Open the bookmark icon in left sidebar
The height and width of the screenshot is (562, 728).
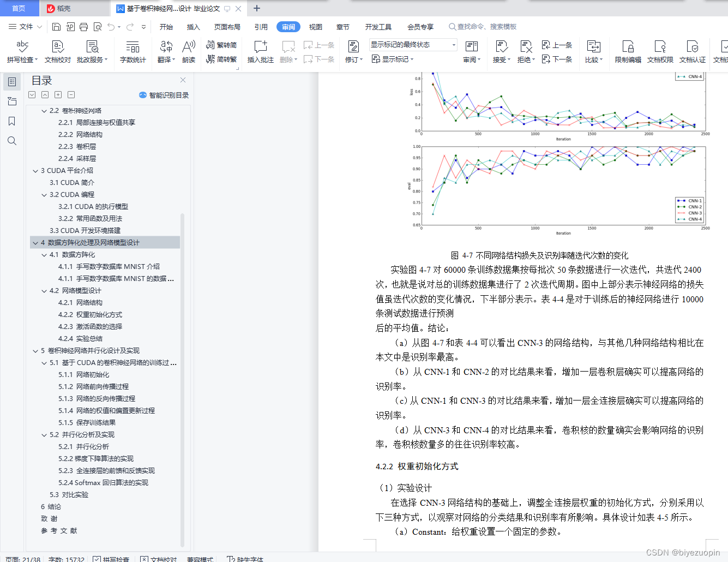12,121
